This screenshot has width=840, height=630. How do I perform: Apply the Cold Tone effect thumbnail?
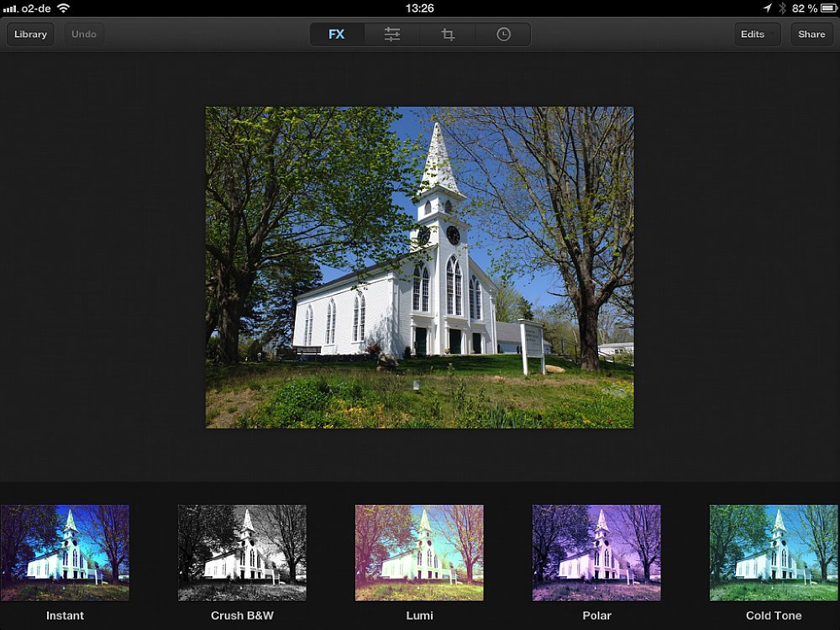click(774, 553)
